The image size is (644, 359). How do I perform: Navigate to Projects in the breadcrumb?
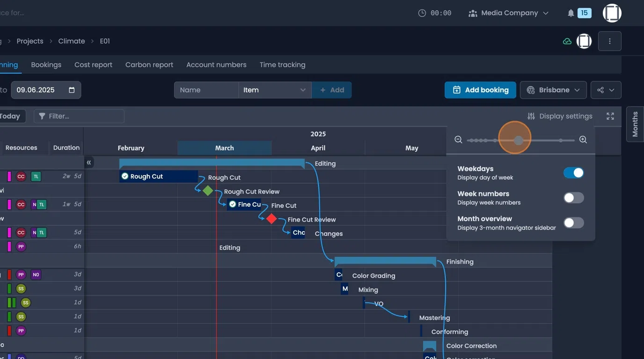[x=30, y=41]
